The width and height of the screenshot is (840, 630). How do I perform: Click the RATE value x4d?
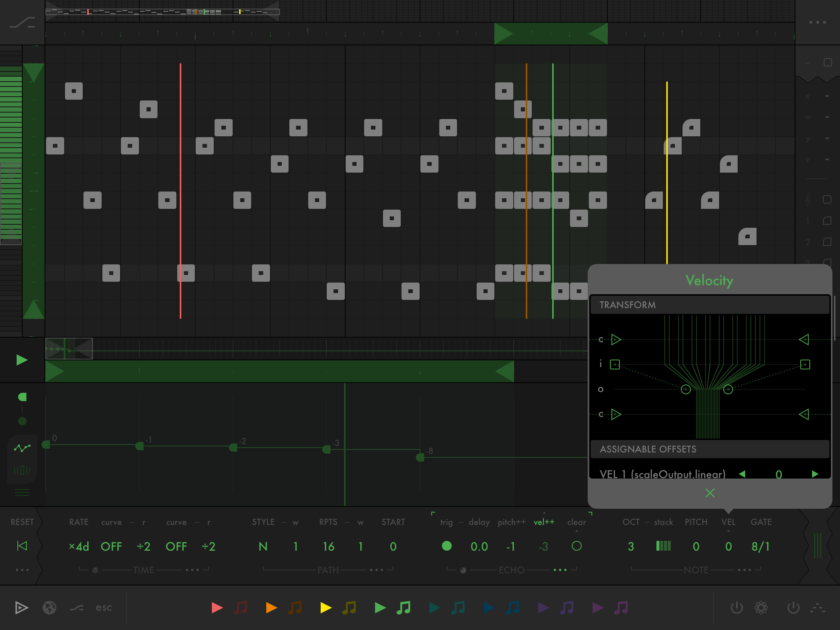[x=79, y=546]
